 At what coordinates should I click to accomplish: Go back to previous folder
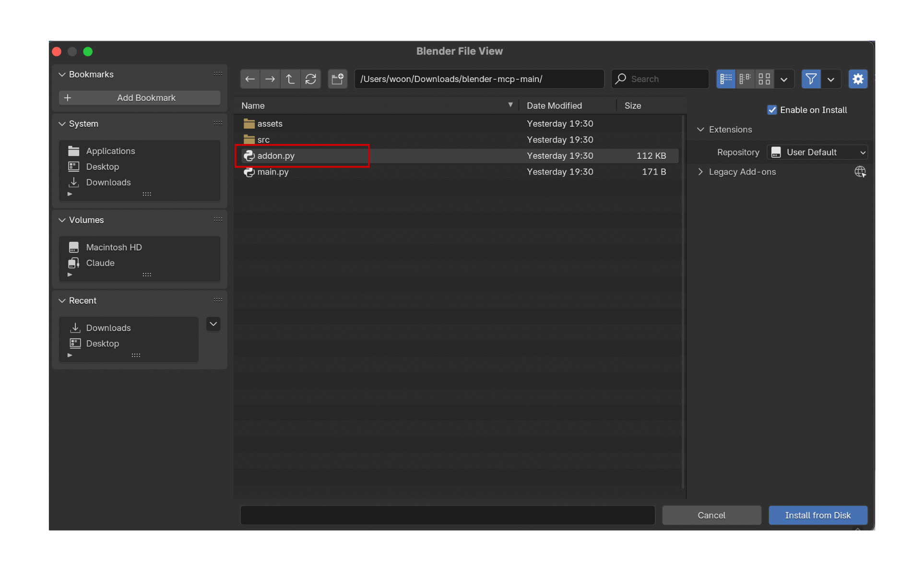pos(250,79)
